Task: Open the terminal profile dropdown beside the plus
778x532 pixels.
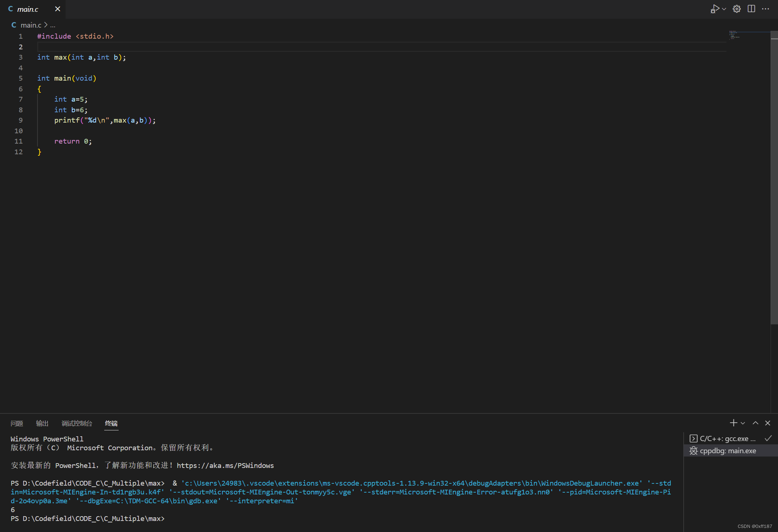Action: point(743,423)
